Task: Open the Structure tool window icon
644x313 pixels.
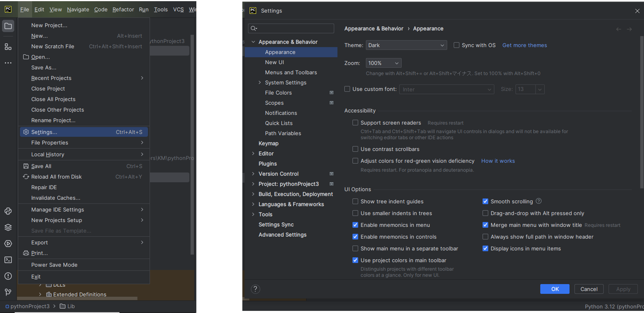Action: [x=8, y=47]
